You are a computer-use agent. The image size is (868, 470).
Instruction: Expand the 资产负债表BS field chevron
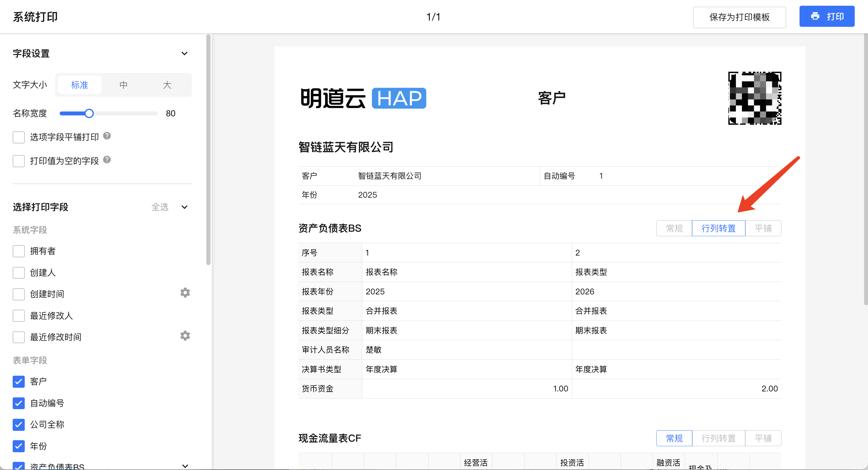coord(185,465)
